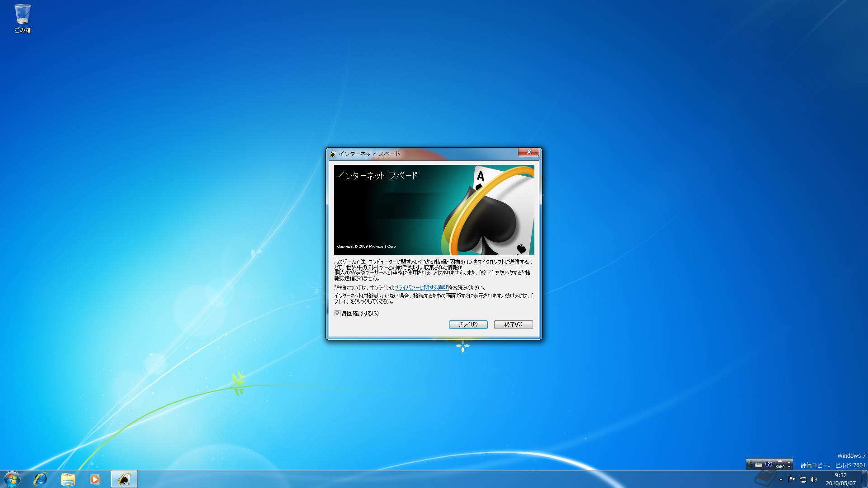The height and width of the screenshot is (488, 868).
Task: Open the Windows Start menu
Action: coord(12,479)
